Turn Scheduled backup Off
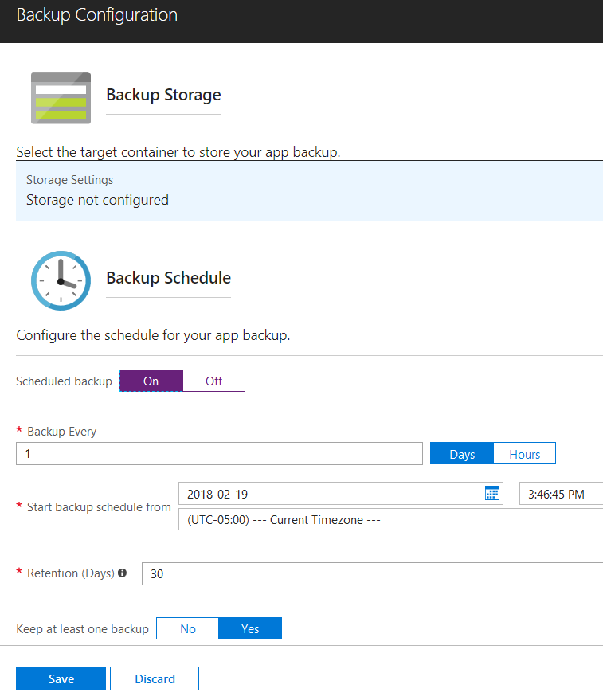This screenshot has width=603, height=700. click(213, 381)
